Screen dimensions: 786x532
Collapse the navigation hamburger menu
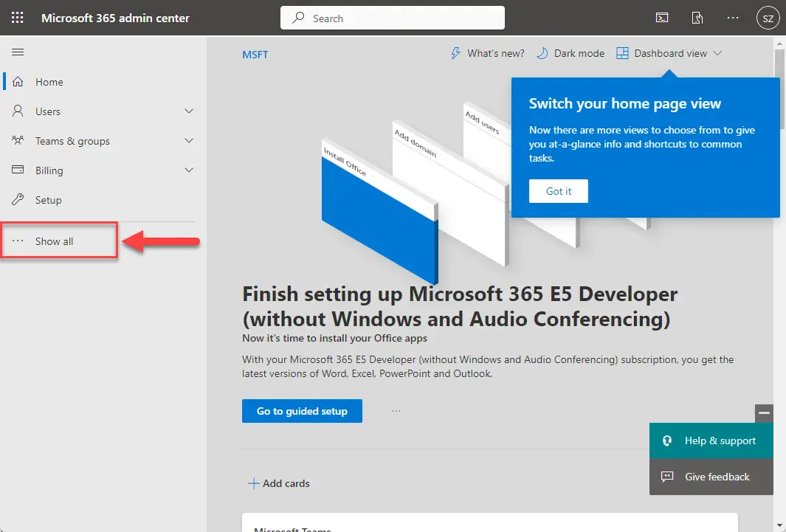pyautogui.click(x=18, y=52)
